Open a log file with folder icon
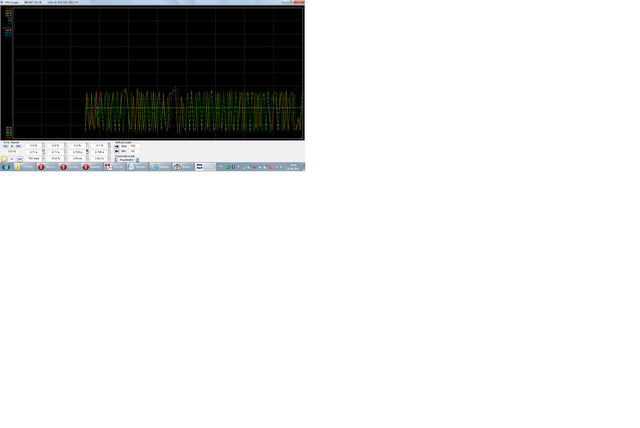 (4, 159)
